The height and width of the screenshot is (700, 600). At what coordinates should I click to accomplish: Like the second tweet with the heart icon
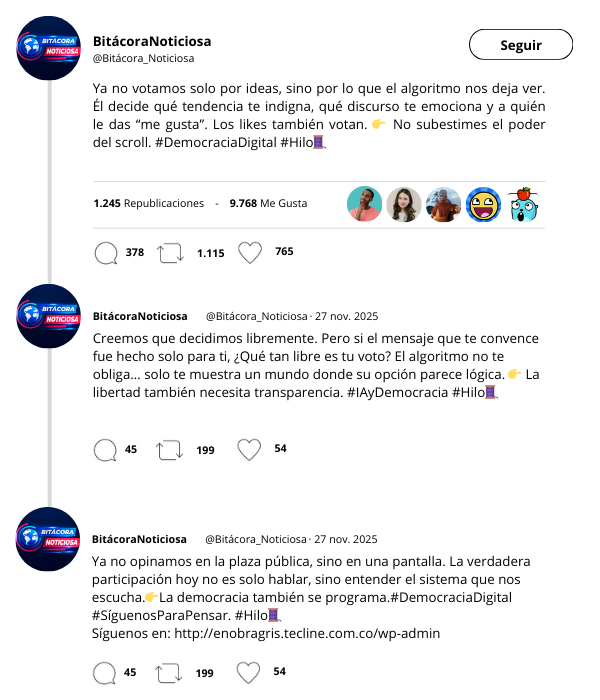[249, 450]
